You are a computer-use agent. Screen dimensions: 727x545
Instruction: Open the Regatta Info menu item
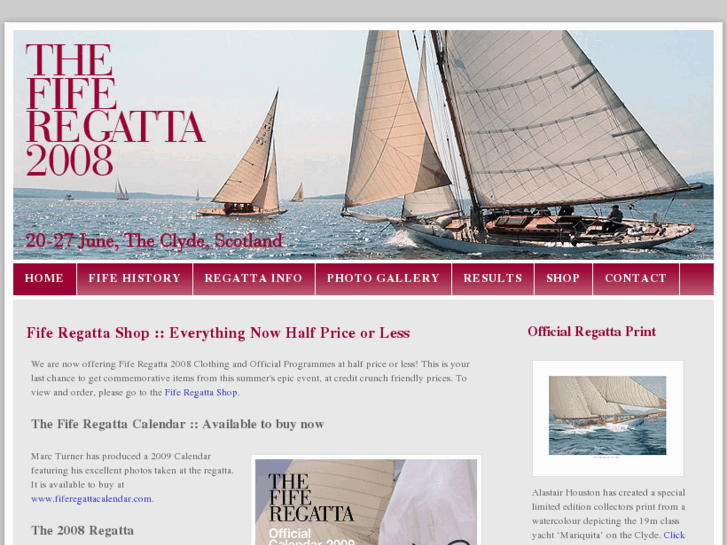[x=254, y=279]
